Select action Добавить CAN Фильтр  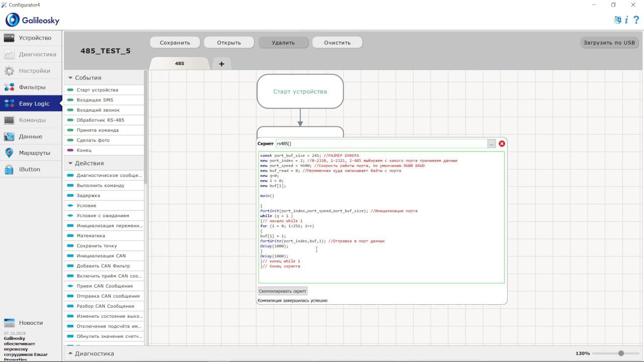pyautogui.click(x=104, y=266)
